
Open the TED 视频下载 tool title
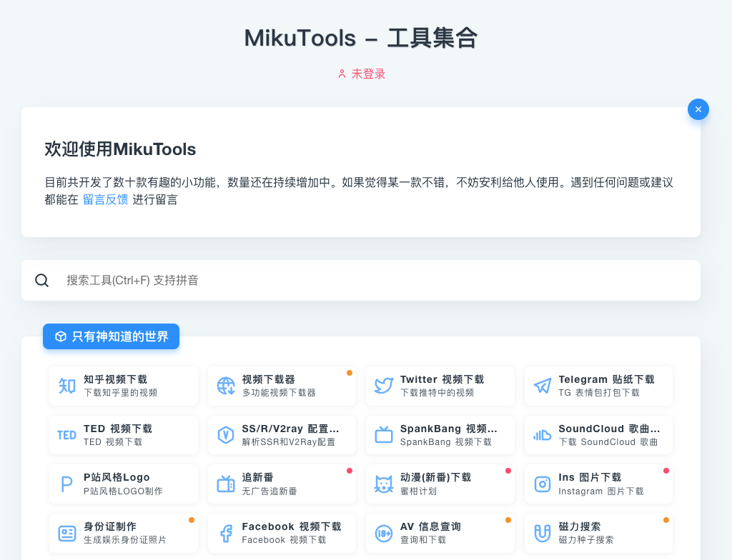[x=118, y=429]
